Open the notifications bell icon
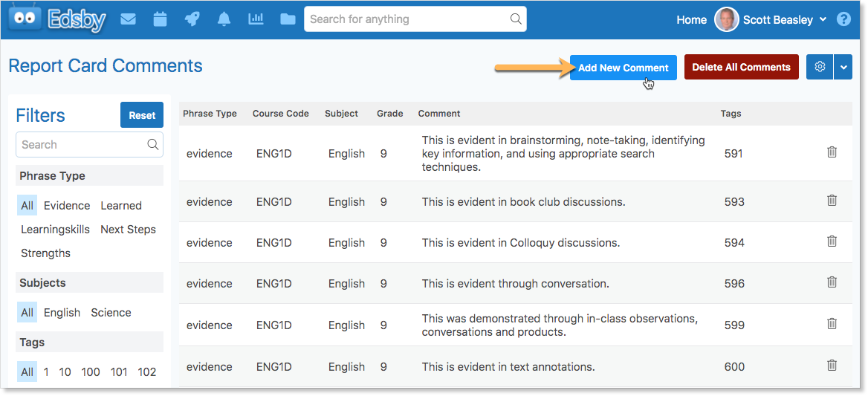Viewport: 868px width, 396px height. [224, 19]
